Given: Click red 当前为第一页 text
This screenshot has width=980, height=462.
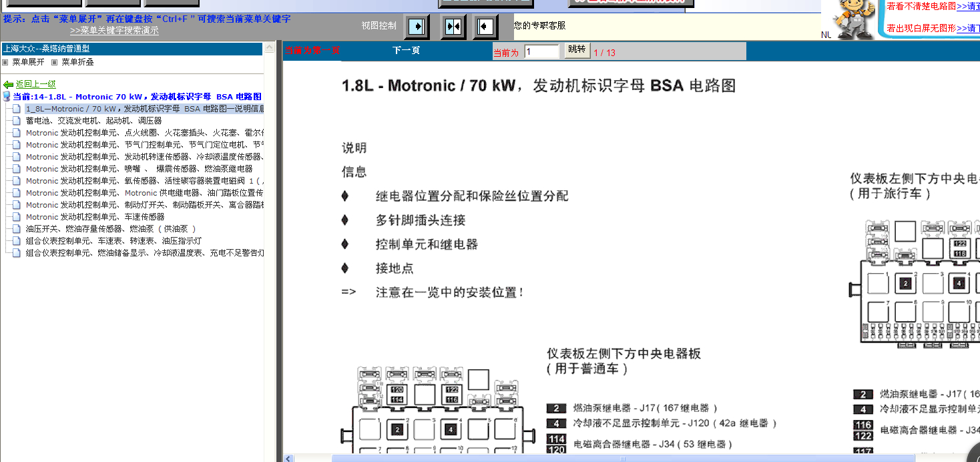Looking at the screenshot, I should coord(312,51).
